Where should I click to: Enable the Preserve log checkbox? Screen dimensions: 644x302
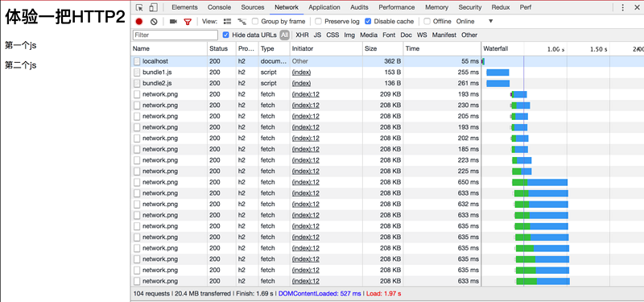[x=318, y=22]
